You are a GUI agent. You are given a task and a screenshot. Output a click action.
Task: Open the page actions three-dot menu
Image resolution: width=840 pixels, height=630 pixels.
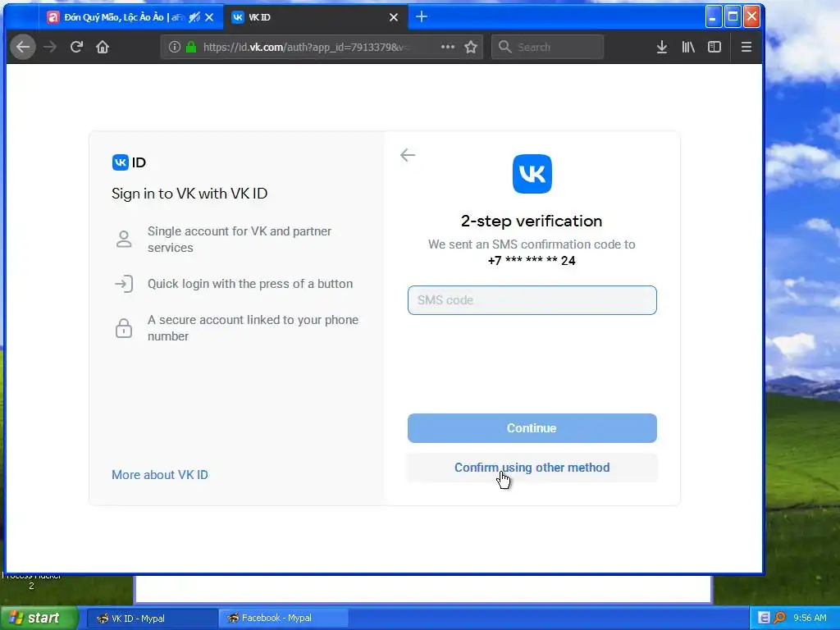[x=447, y=47]
